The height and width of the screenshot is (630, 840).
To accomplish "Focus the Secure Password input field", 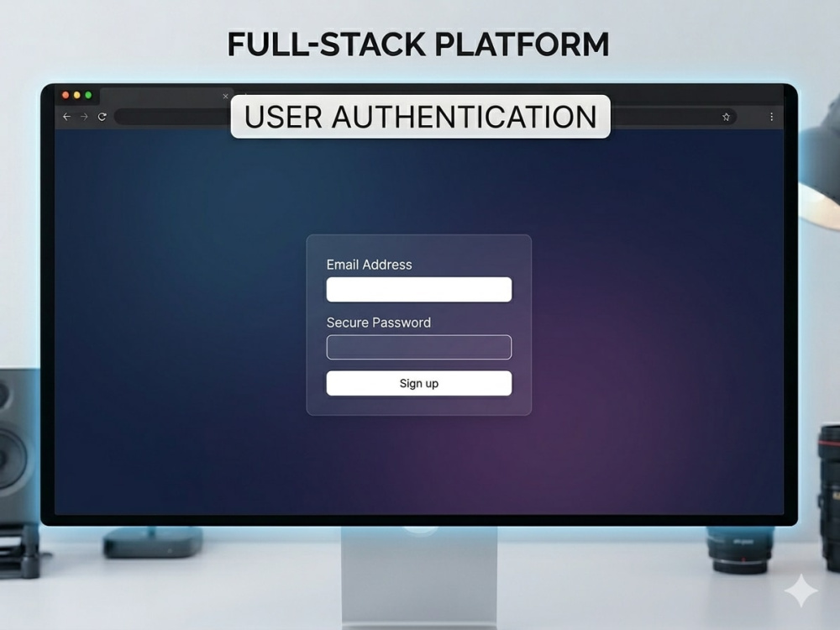I will tap(419, 347).
